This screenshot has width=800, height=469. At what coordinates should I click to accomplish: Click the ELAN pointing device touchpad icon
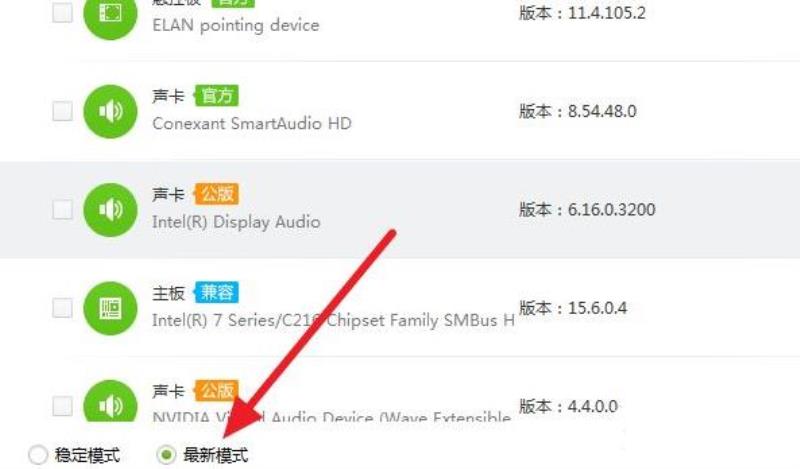(x=110, y=14)
